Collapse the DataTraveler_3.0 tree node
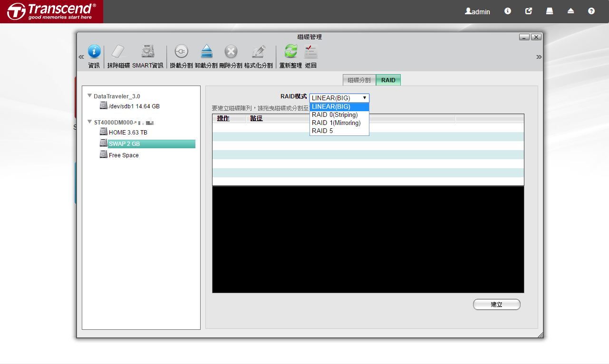The image size is (609, 364). (x=90, y=96)
